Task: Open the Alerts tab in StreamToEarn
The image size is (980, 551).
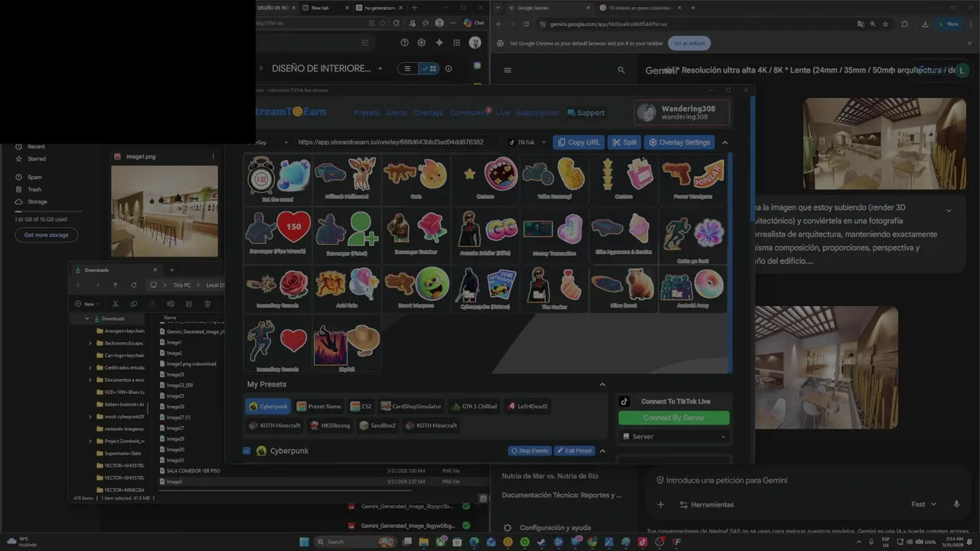Action: 397,112
